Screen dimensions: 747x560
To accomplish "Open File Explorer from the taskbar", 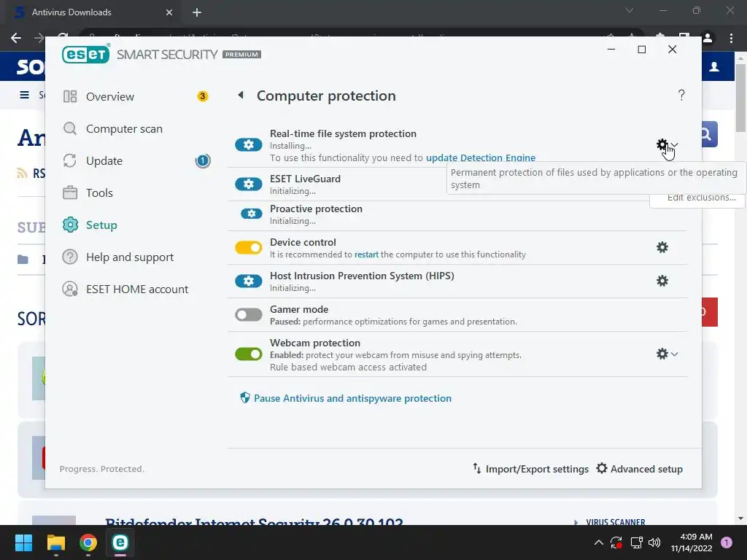I will [55, 542].
